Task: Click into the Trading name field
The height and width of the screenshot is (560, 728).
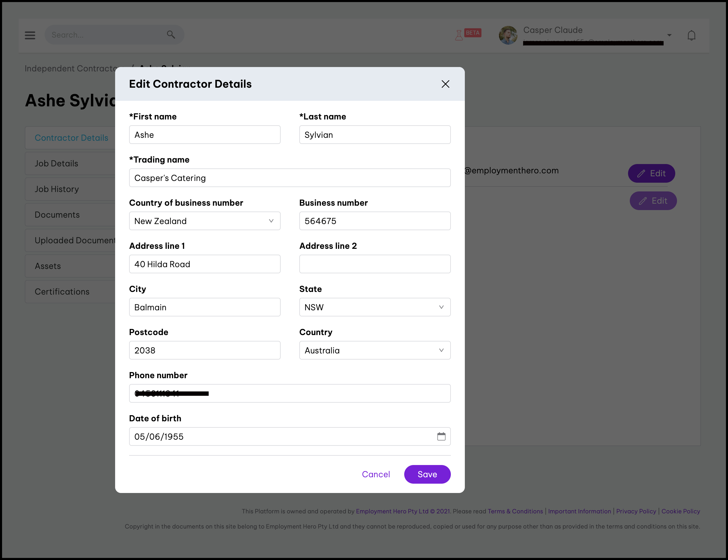Action: 290,178
